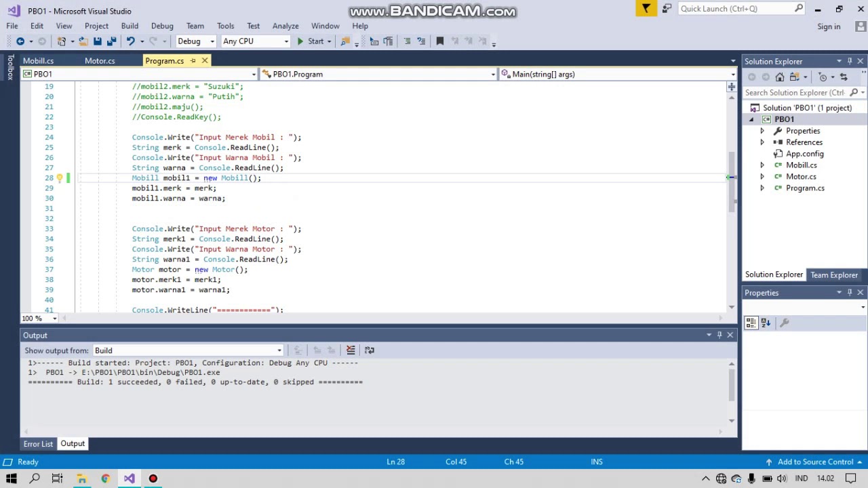
Task: Switch to the Motor.cs editor tab
Action: [100, 61]
